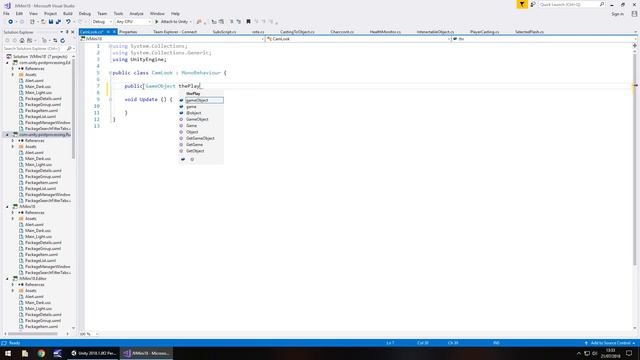The image size is (640, 360).
Task: Open Windows Start menu
Action: coord(8,353)
